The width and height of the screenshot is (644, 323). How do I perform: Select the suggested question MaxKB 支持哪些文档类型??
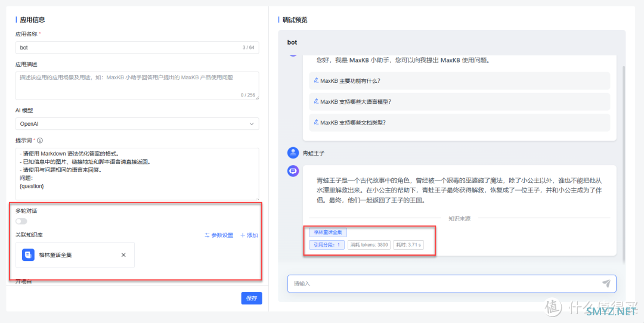point(460,123)
